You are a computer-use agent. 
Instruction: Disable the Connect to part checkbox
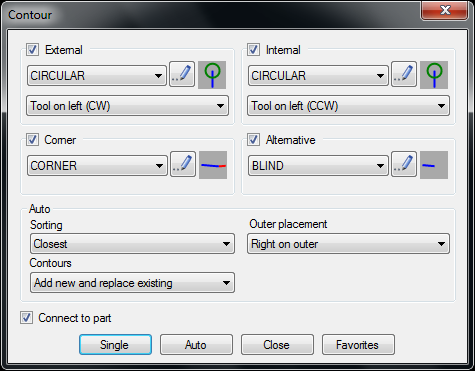[x=26, y=317]
